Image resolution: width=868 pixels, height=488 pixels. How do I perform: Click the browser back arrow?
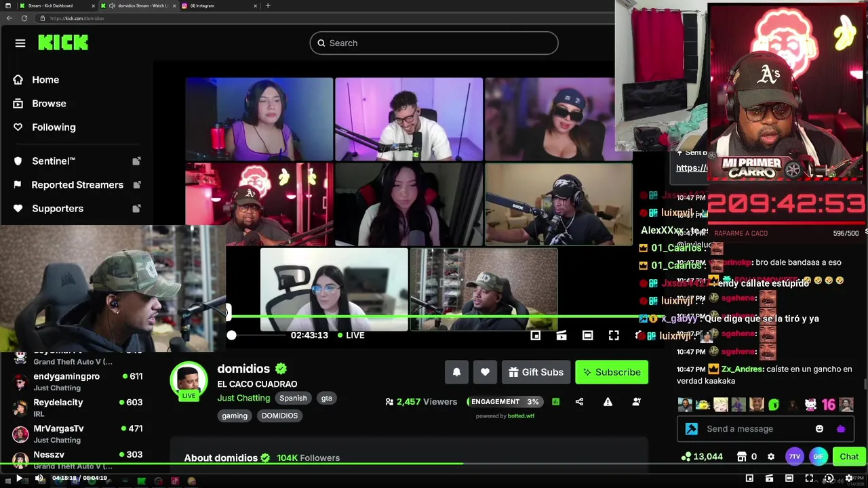(9, 18)
